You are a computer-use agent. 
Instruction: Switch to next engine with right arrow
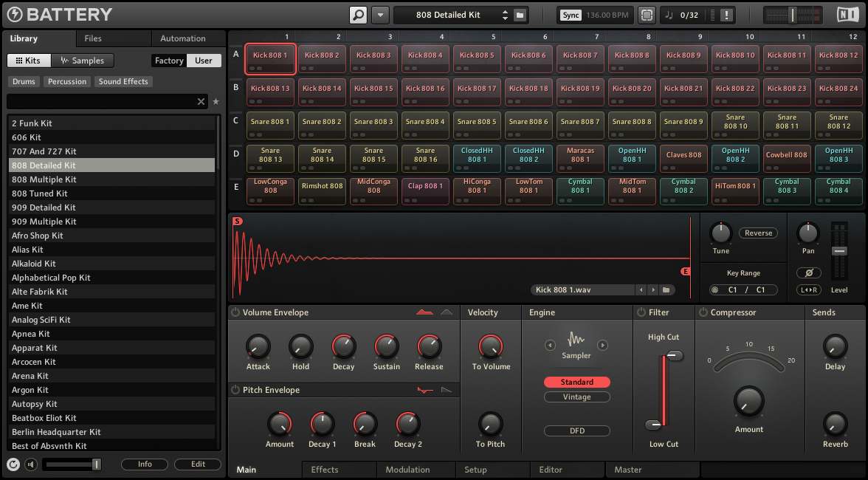point(603,345)
